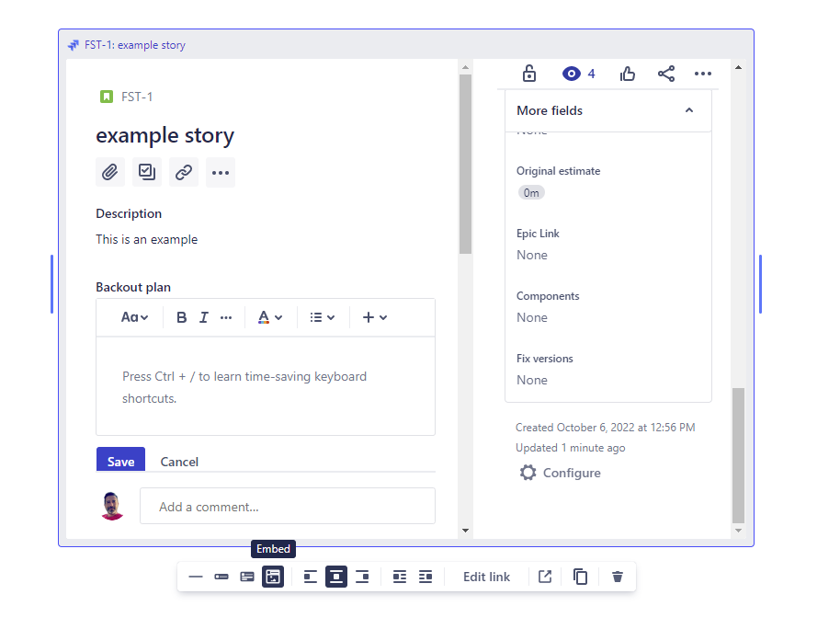The width and height of the screenshot is (840, 629).
Task: Save the Backout plan
Action: tap(120, 460)
